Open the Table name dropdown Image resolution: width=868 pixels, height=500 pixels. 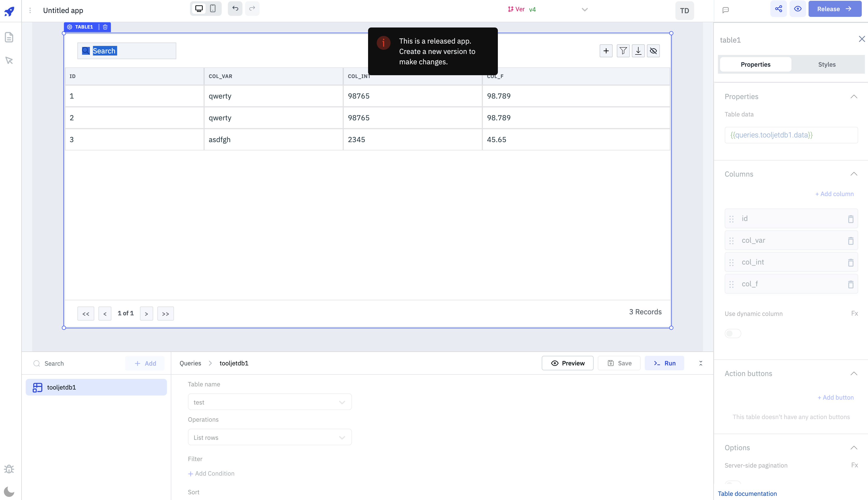coord(269,402)
